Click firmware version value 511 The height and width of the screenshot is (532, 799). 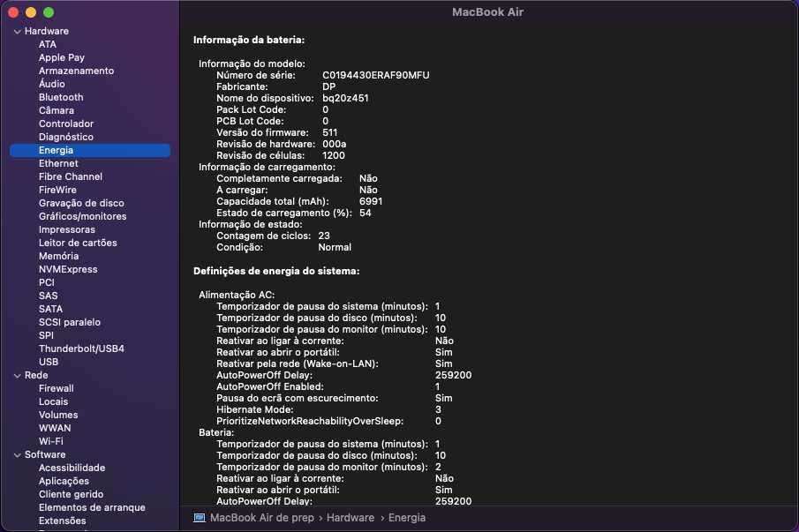coord(329,133)
